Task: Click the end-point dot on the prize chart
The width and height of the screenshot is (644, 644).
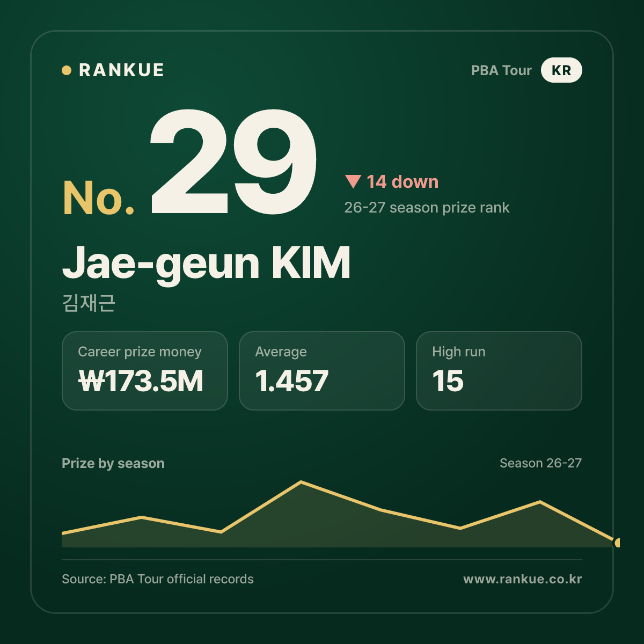Action: tap(618, 543)
